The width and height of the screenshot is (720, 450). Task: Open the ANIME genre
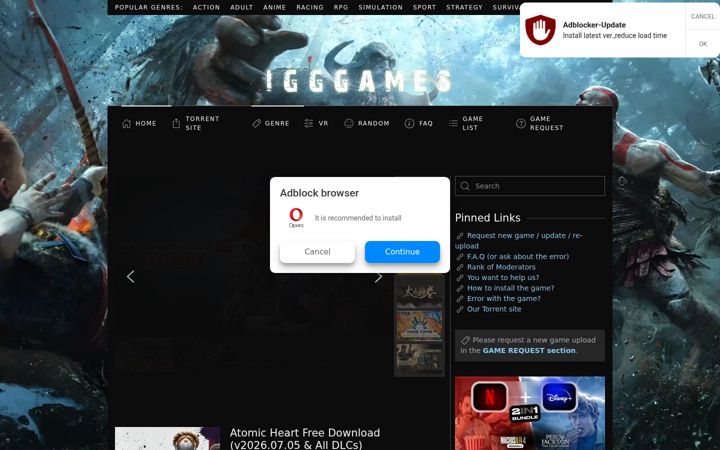(275, 7)
